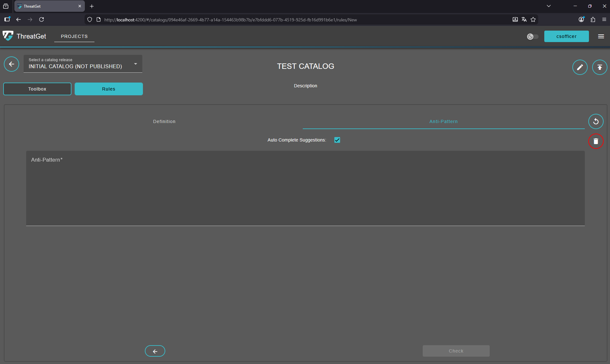Open the PROJECTS menu item
The image size is (610, 364).
pos(74,36)
